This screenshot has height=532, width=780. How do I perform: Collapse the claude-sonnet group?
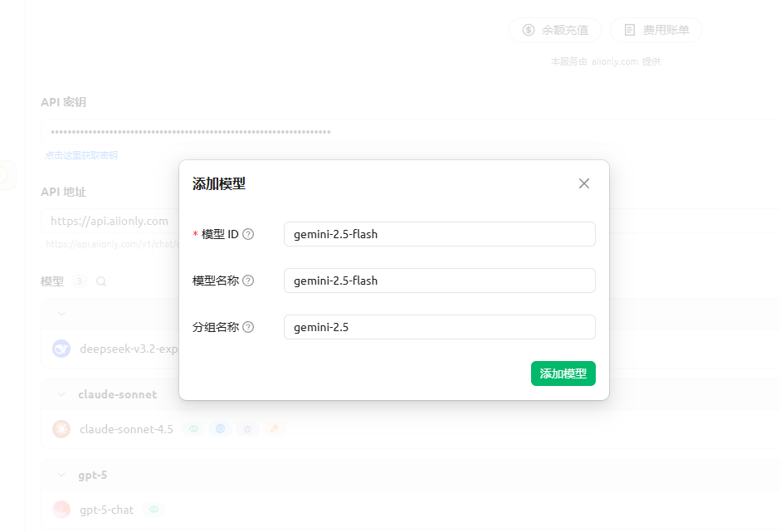pos(61,394)
